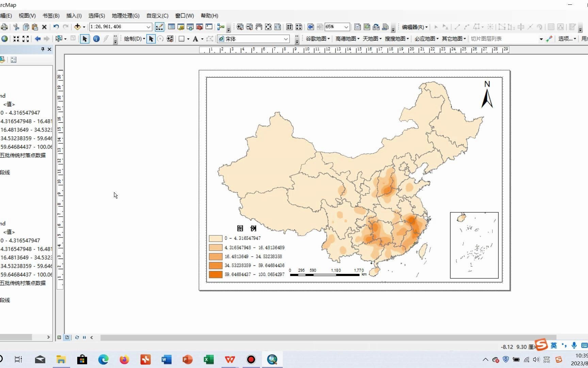Refresh the layout view with the refresh icon

click(x=77, y=337)
